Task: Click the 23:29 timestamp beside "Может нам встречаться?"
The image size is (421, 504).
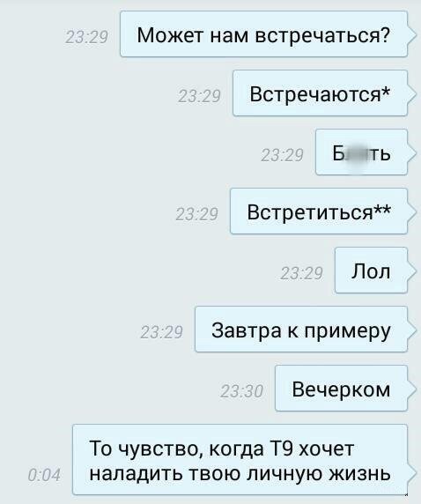Action: click(86, 37)
